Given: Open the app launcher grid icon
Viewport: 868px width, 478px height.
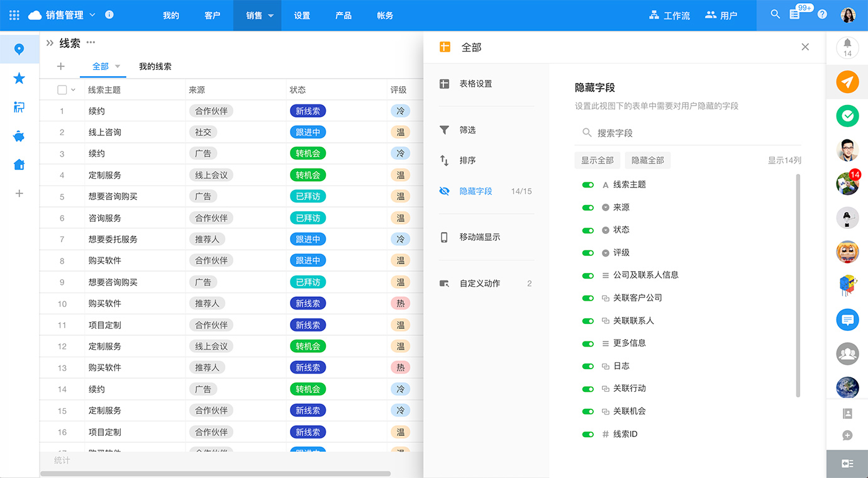Looking at the screenshot, I should click(x=14, y=15).
